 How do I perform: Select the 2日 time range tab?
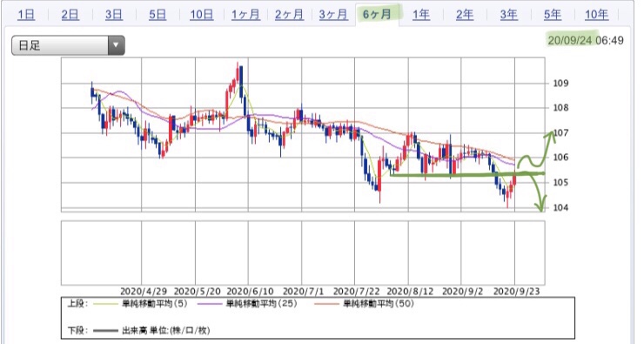[70, 15]
